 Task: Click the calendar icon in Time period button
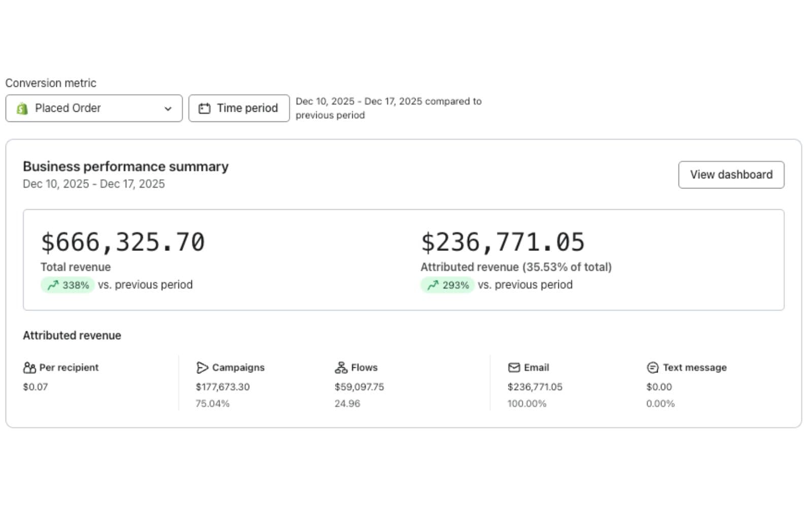pos(205,108)
